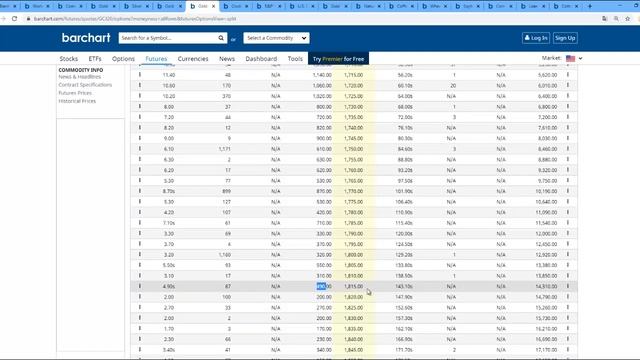Select the 1,800.00 strike cell
Image resolution: width=640 pixels, height=360 pixels.
pyautogui.click(x=353, y=254)
